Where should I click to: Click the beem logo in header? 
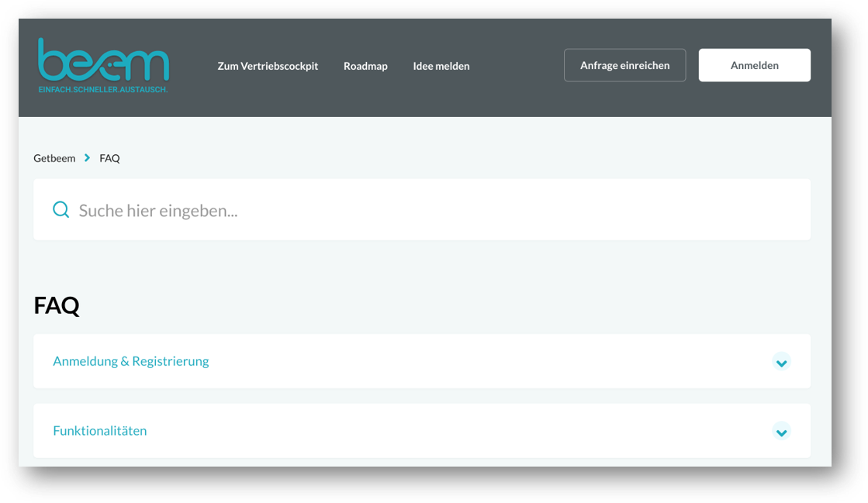(x=103, y=60)
